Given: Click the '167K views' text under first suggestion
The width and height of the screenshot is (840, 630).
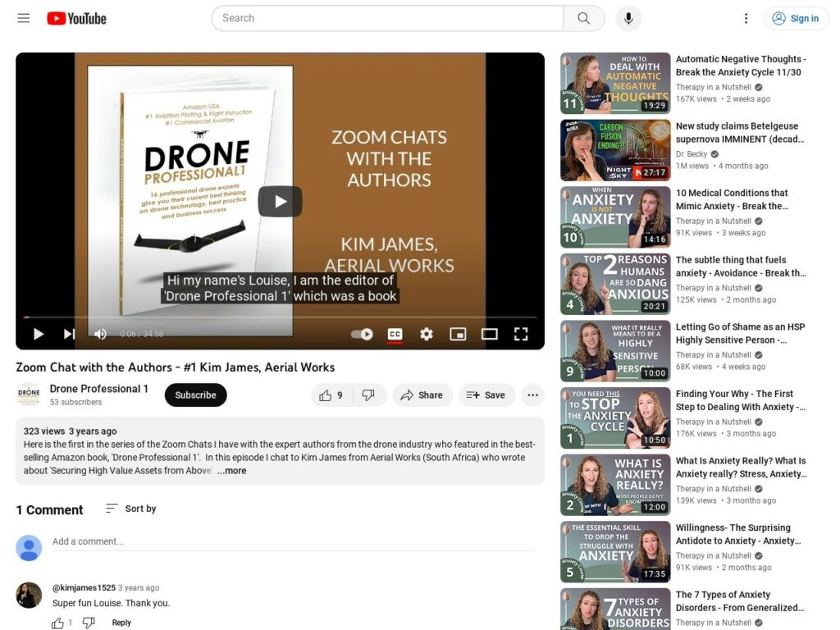Looking at the screenshot, I should [x=696, y=98].
